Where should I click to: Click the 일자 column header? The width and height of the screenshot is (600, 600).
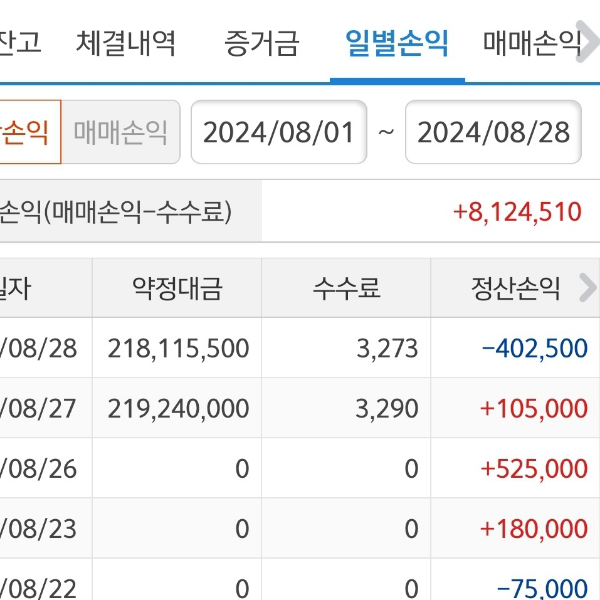point(20,289)
